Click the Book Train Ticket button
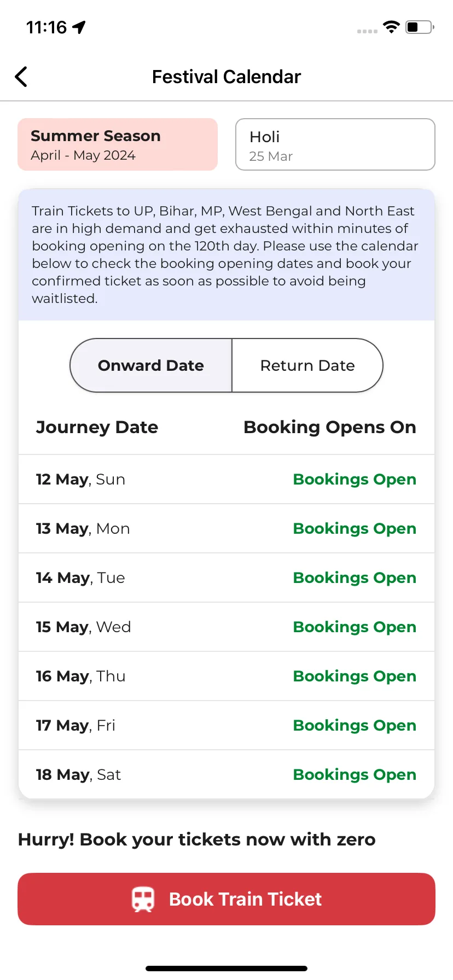The height and width of the screenshot is (980, 453). point(226,899)
